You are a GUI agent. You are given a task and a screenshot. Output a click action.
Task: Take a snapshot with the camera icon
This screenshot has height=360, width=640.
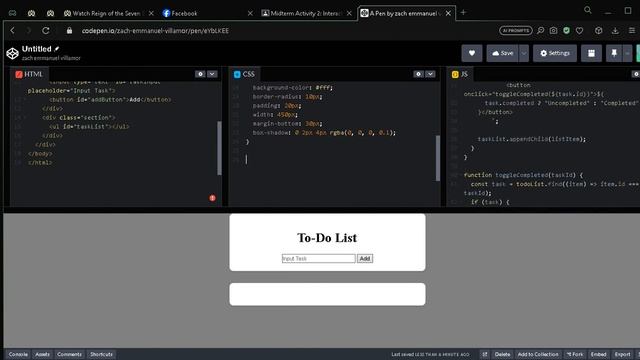[x=553, y=31]
